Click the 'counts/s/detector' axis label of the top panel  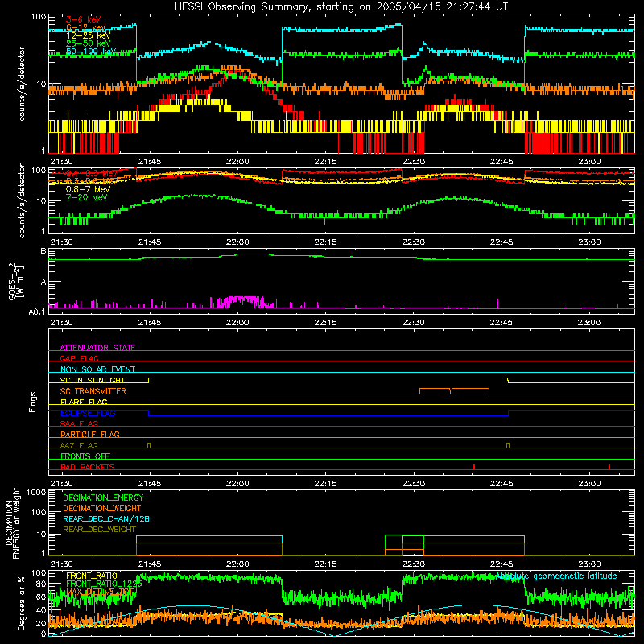(22, 84)
